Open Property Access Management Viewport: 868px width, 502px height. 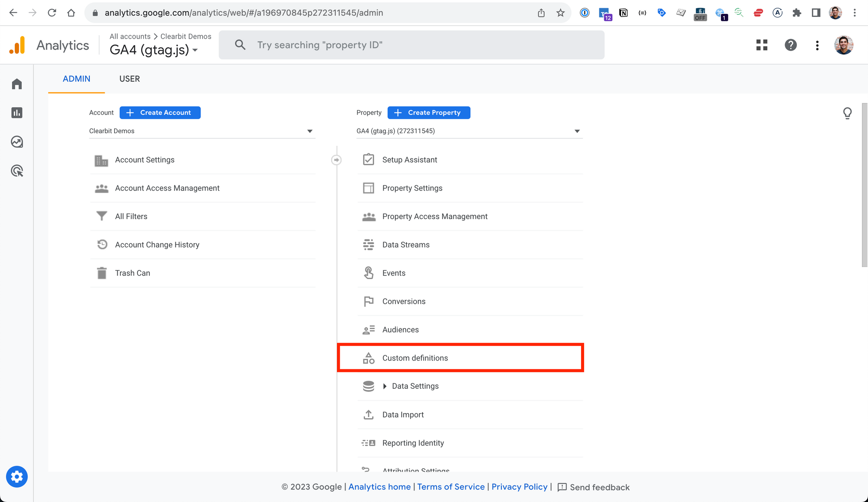point(470,217)
